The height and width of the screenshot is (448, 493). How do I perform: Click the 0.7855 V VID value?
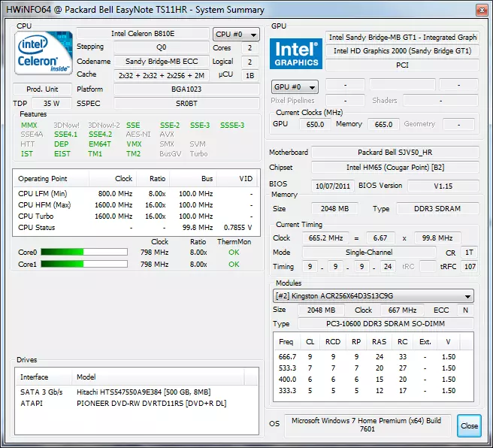[237, 228]
